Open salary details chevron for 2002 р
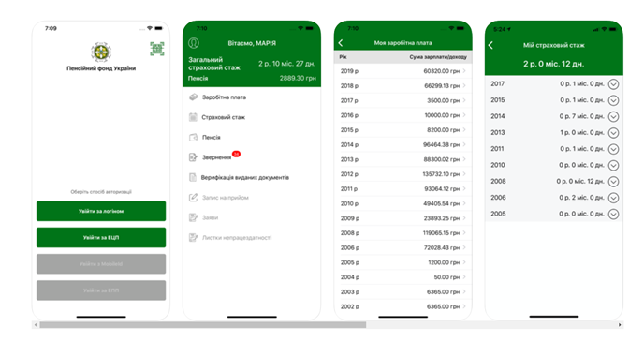644x342 pixels. [x=464, y=306]
